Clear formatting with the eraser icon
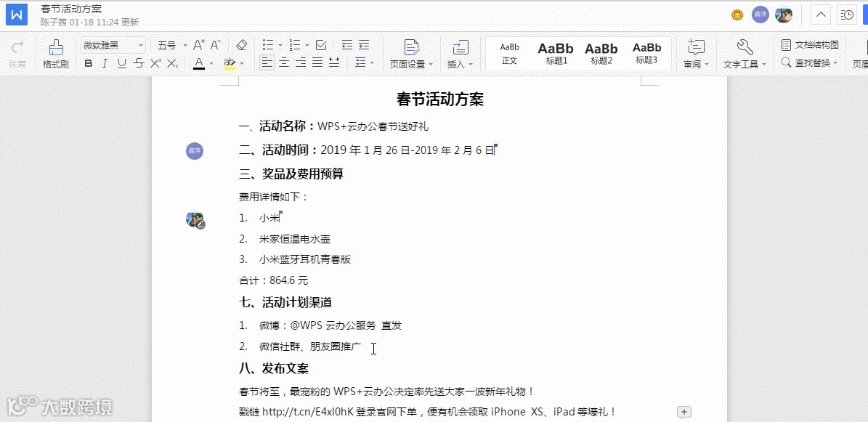This screenshot has height=422, width=868. tap(241, 45)
